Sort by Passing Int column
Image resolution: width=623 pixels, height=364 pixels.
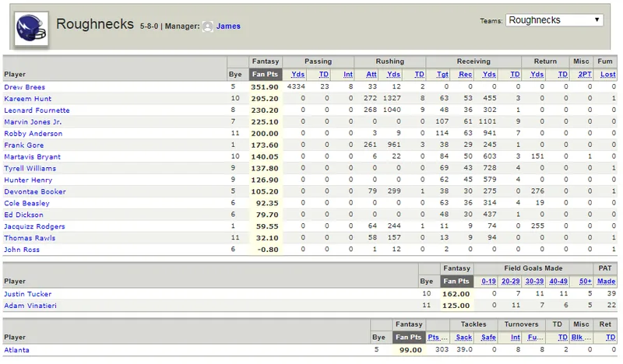tap(348, 74)
